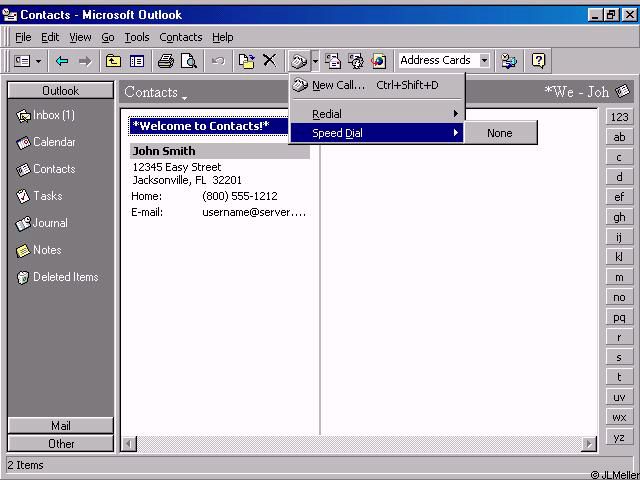Jump to the kl index tab
Screen dimensions: 640x480
click(x=619, y=257)
